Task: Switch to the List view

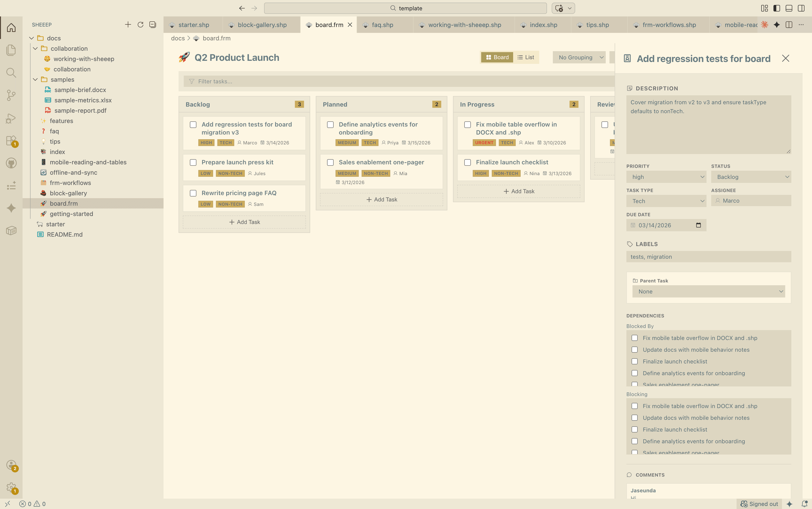Action: (525, 57)
